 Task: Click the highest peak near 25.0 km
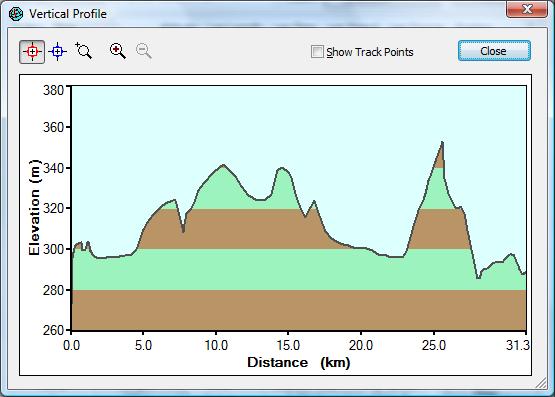pos(442,142)
